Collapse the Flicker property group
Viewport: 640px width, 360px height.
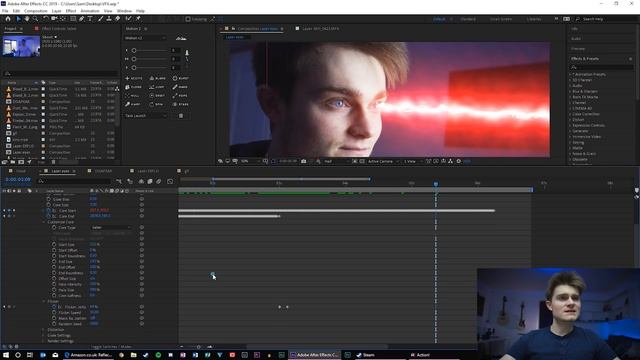point(44,301)
